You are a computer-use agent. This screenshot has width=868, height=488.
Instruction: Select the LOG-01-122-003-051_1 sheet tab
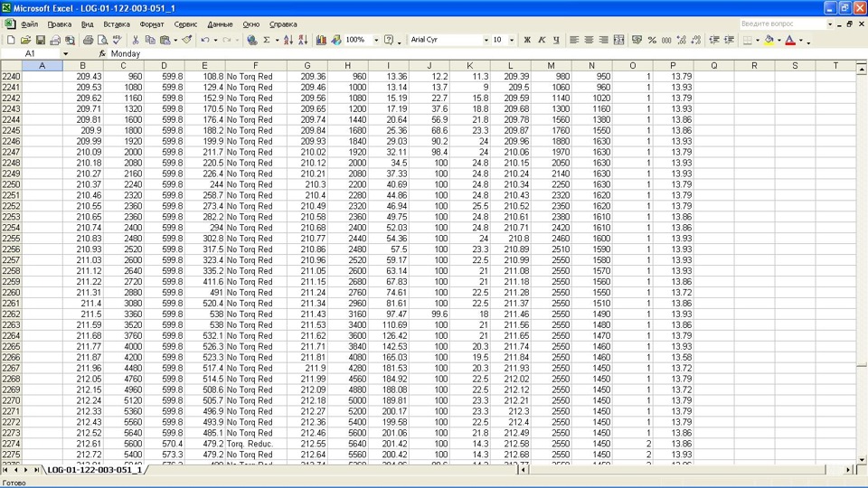coord(95,470)
